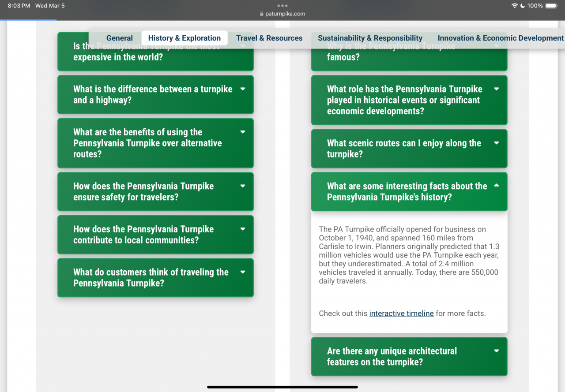This screenshot has height=392, width=565.
Task: Tap the Wi-Fi status icon
Action: point(514,6)
